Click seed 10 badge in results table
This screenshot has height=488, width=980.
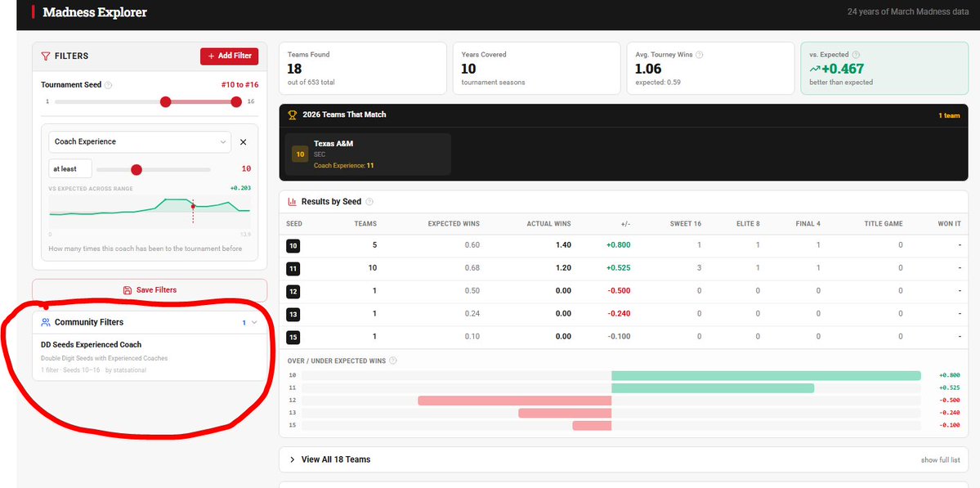(x=293, y=246)
